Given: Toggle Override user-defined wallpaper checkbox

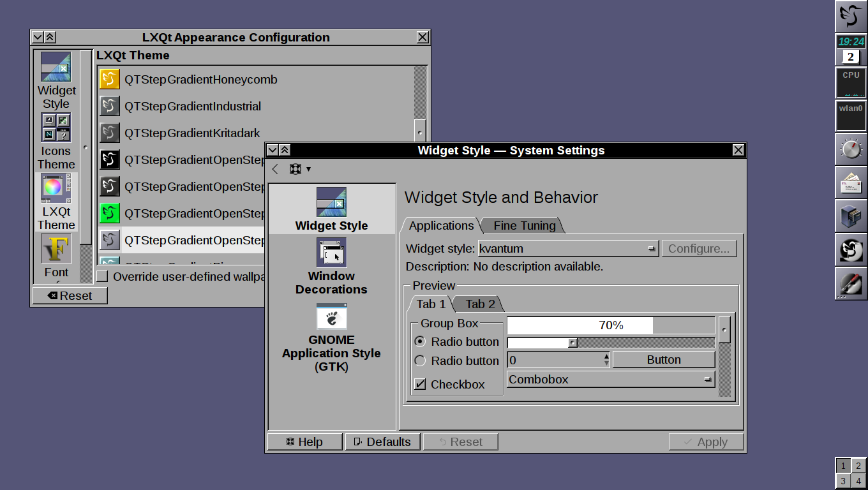Looking at the screenshot, I should coord(102,276).
